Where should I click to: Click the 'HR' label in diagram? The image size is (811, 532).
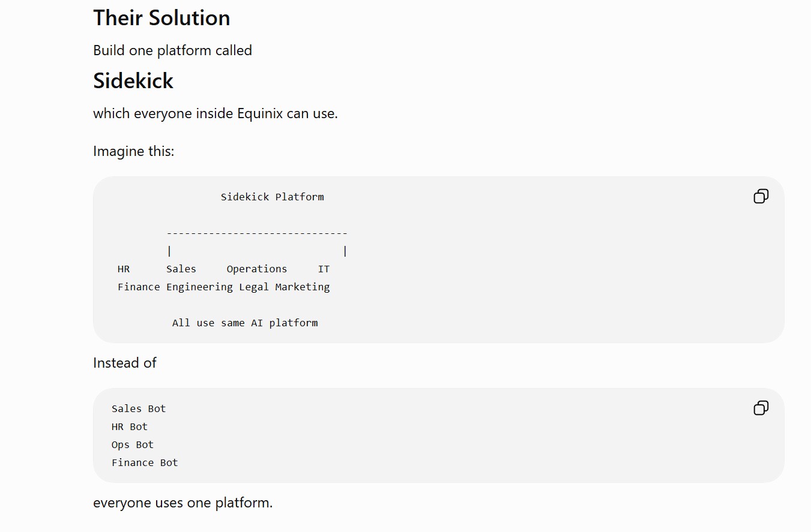(123, 269)
